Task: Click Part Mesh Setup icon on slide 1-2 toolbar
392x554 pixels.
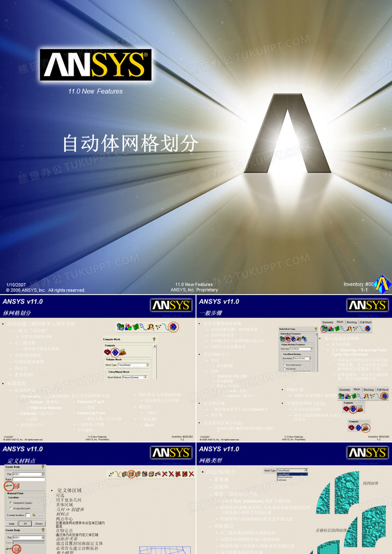Action: (128, 327)
